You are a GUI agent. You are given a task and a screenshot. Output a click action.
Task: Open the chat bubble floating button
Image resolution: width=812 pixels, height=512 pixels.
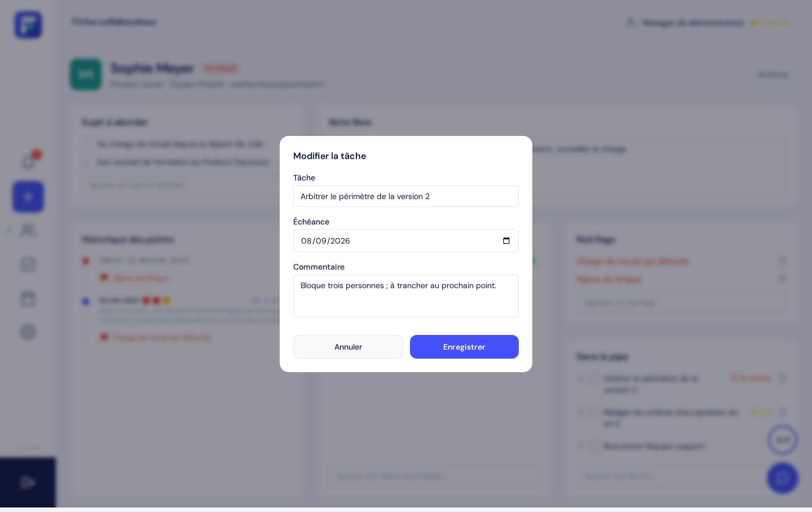click(x=782, y=478)
